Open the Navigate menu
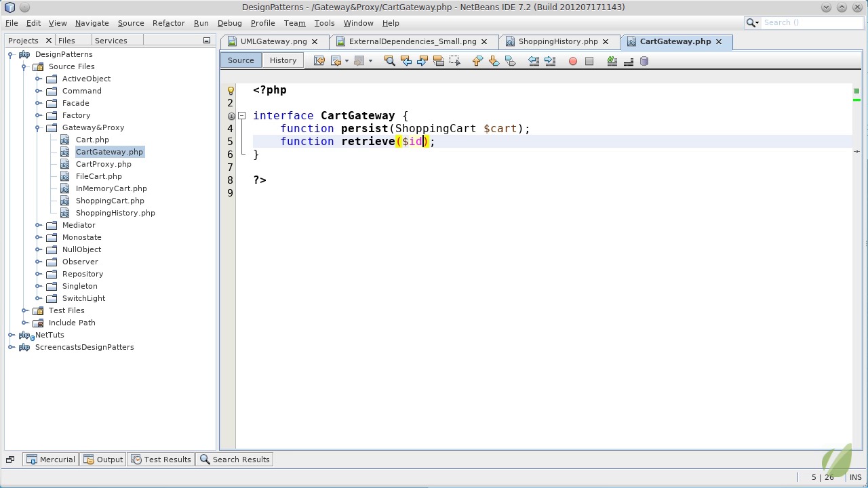Image resolution: width=868 pixels, height=488 pixels. tap(92, 23)
